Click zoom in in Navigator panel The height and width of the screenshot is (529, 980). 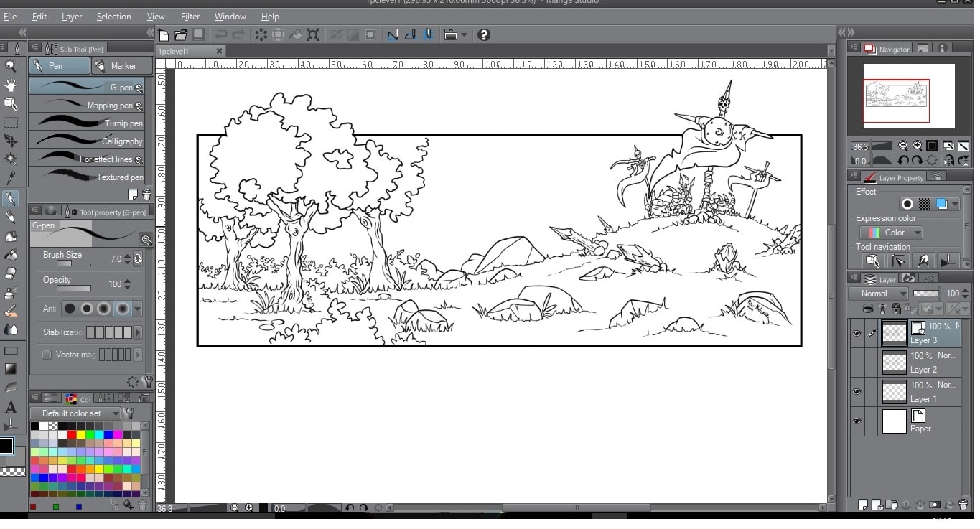tap(918, 146)
